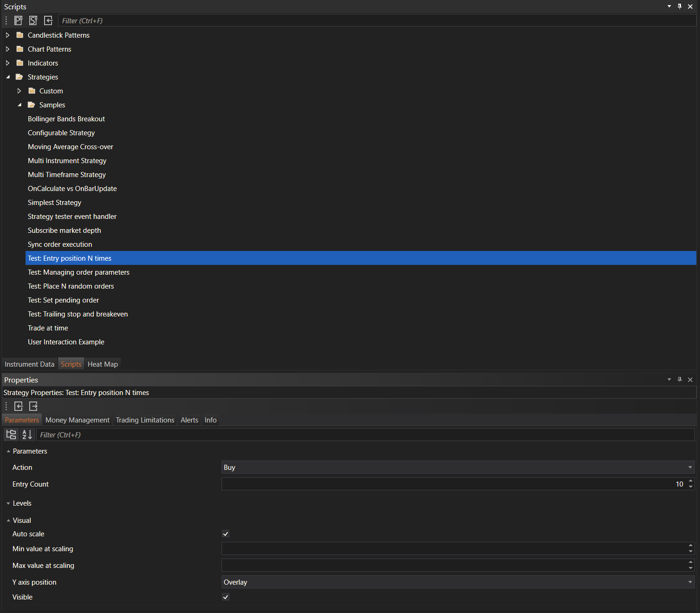Screen dimensions: 700x613
Task: Click the 'S' script icon in Scripts toolbar
Action: 33,20
